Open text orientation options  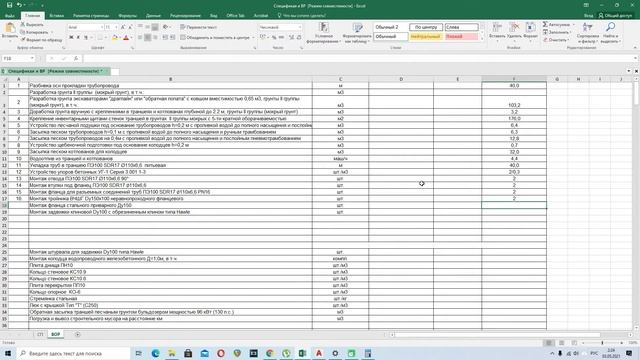coord(166,27)
